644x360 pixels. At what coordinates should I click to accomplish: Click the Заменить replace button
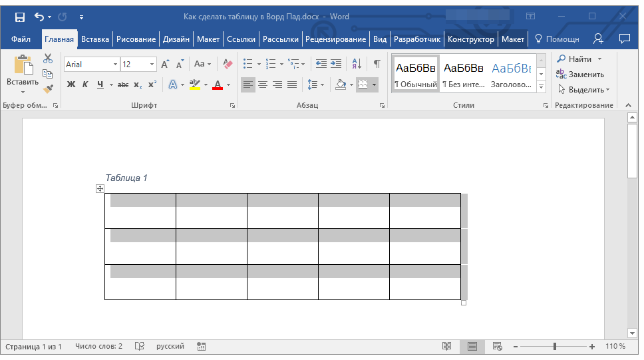(x=580, y=75)
